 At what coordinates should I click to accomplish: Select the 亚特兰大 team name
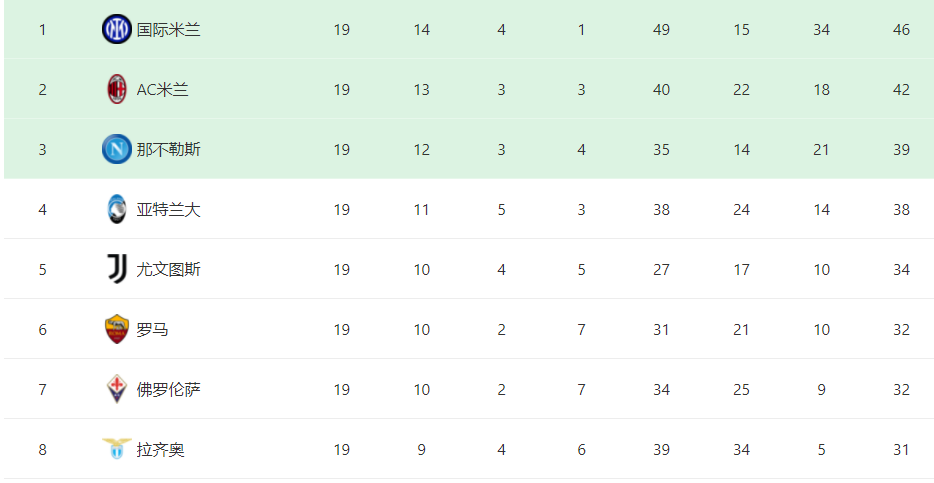click(169, 210)
